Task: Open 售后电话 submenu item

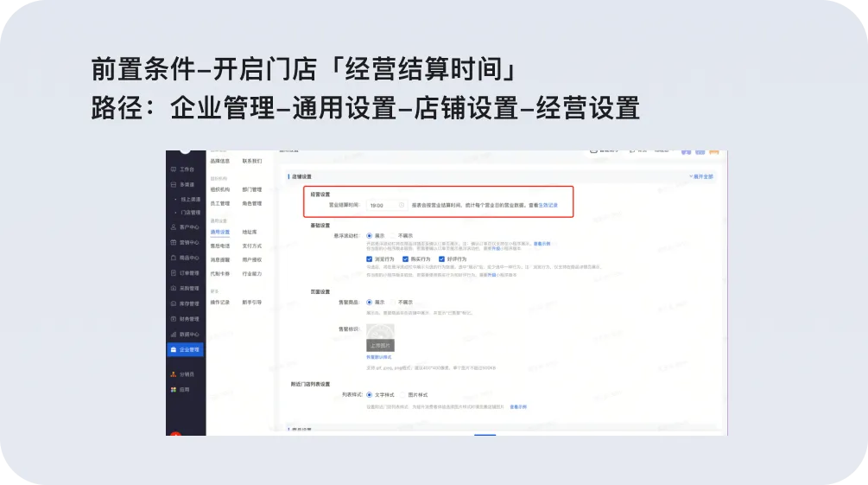Action: point(219,246)
